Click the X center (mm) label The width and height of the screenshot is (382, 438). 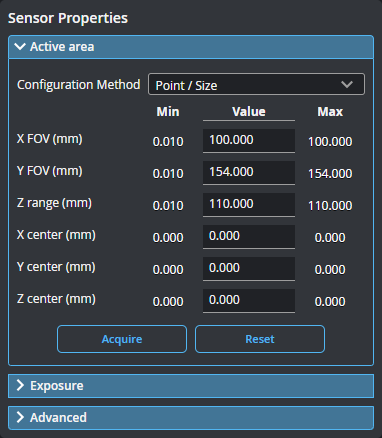[x=56, y=235]
